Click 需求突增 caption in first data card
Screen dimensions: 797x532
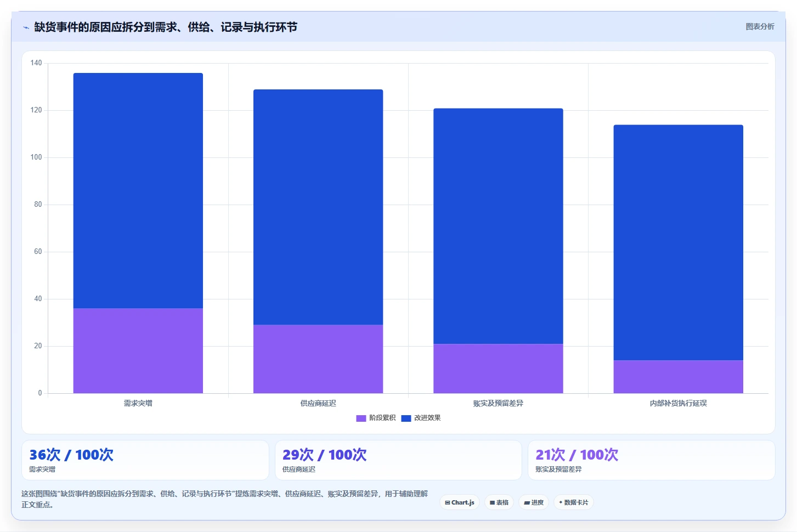42,469
